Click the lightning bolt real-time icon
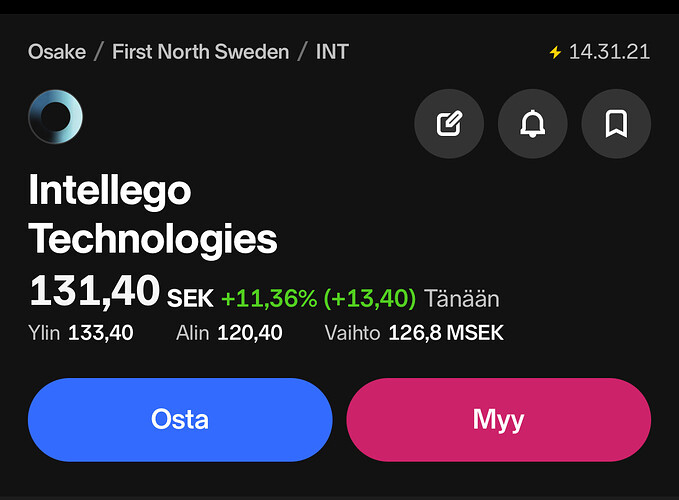 [x=556, y=52]
